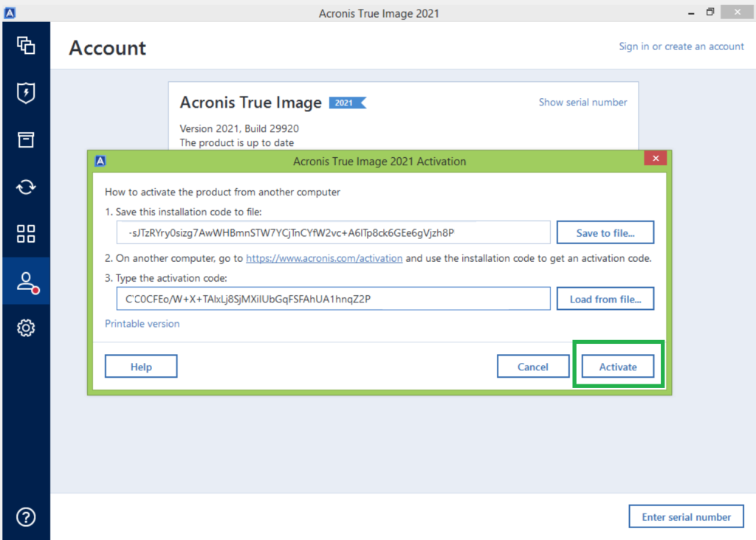Viewport: 756px width, 540px height.
Task: Open the Settings gear section
Action: [26, 328]
